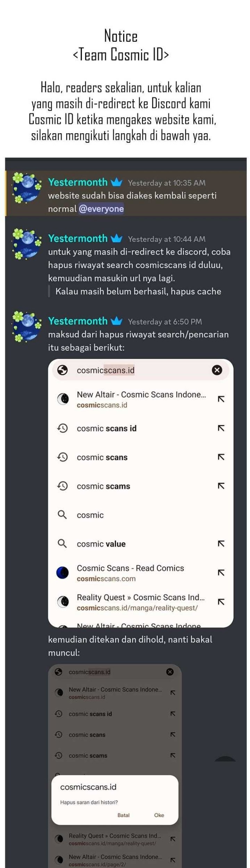Viewport: 250px width, 868px height.
Task: Insert Reality Quest suggestion arrow
Action: (221, 602)
